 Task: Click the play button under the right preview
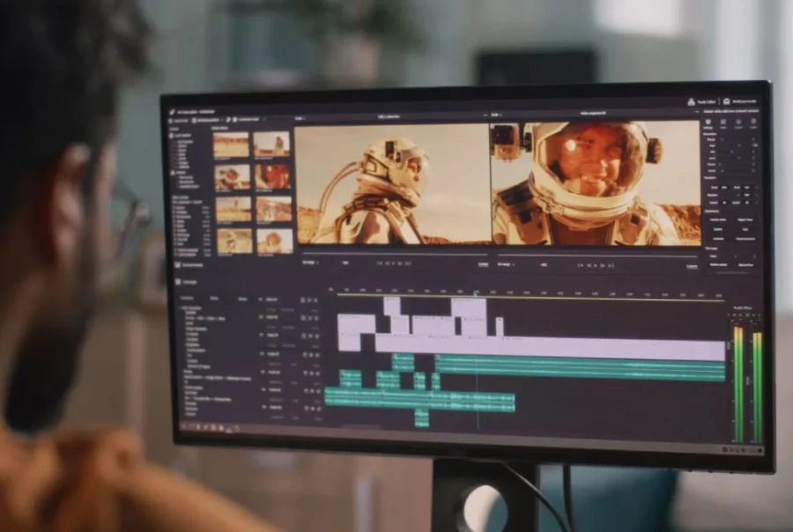coord(596,263)
